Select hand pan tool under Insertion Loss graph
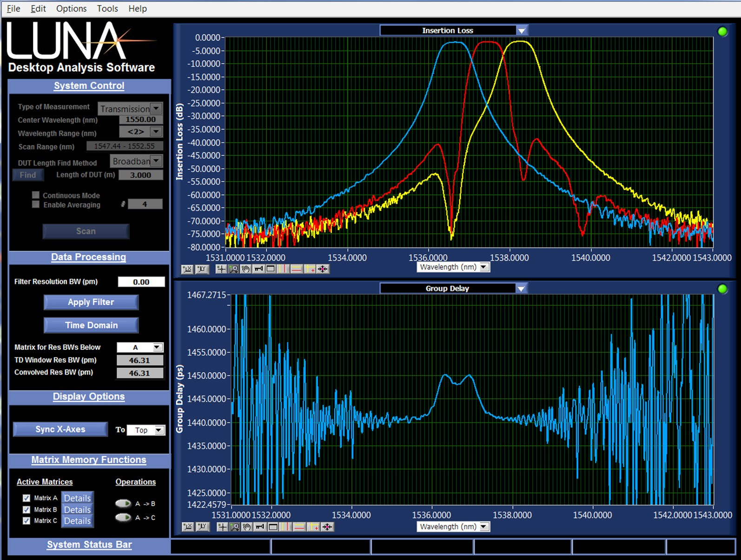The height and width of the screenshot is (560, 741). pyautogui.click(x=246, y=269)
